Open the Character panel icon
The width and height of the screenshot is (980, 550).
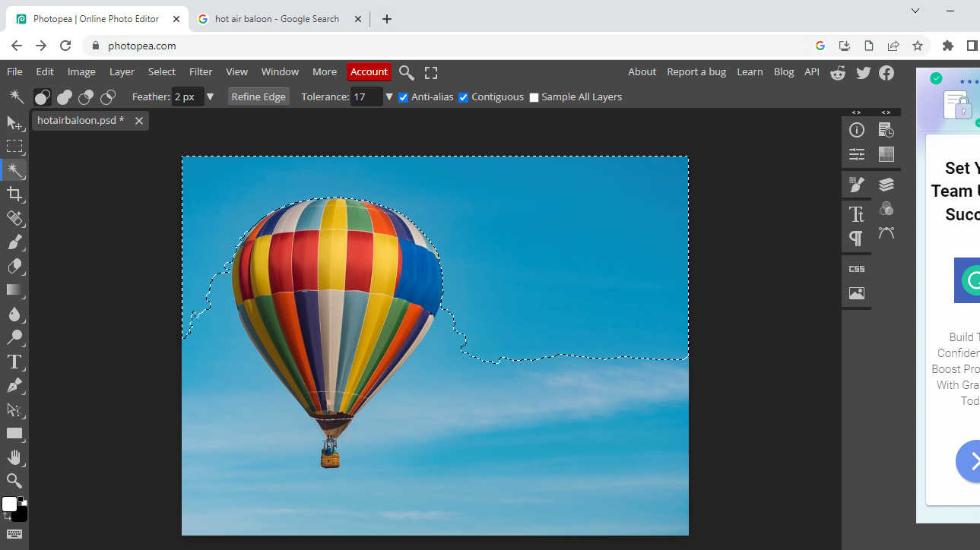point(857,214)
